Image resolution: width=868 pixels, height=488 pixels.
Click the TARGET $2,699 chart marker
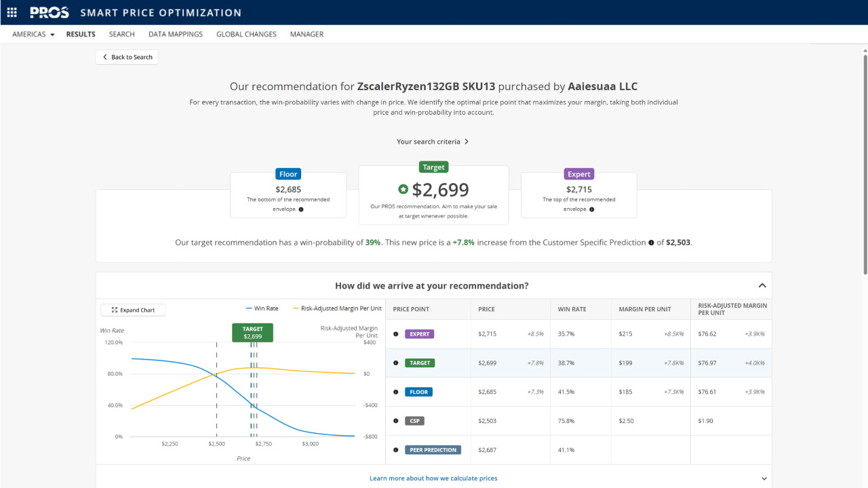252,333
